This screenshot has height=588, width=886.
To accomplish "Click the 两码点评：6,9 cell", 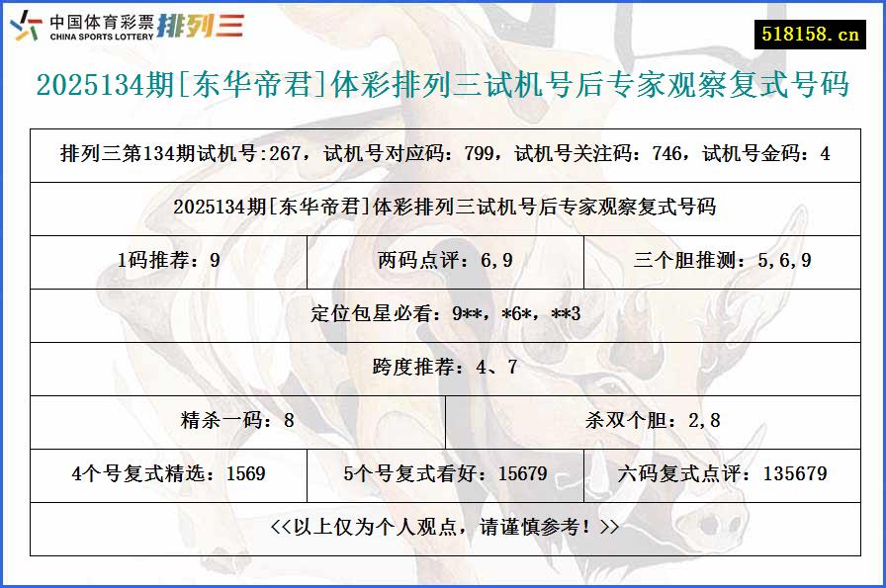I will tap(442, 261).
